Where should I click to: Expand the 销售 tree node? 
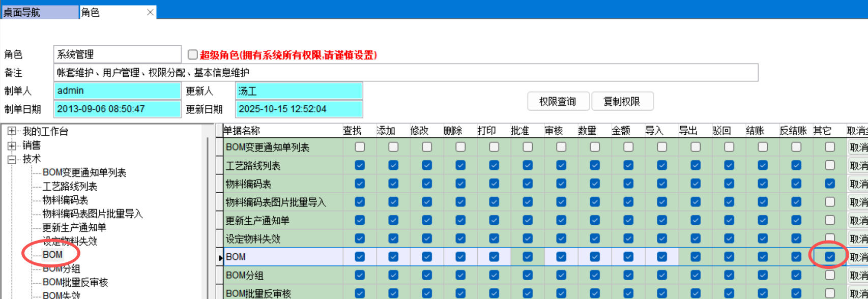pos(12,145)
